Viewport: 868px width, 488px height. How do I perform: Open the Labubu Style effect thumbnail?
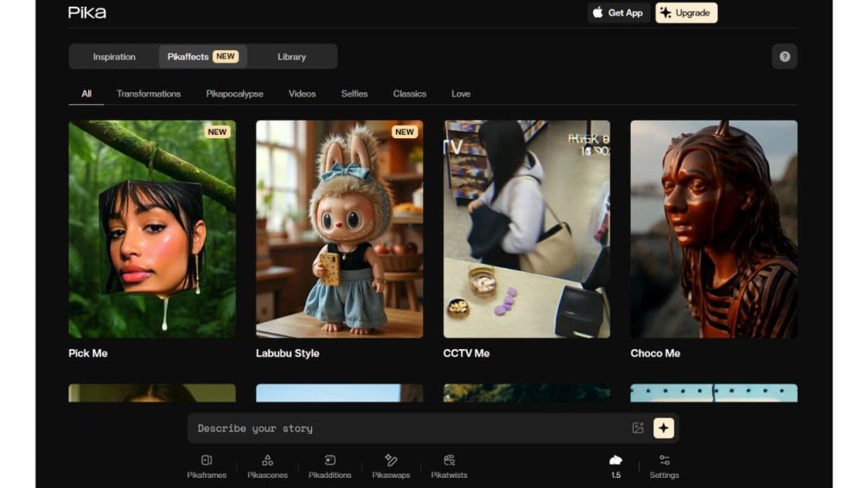[339, 229]
